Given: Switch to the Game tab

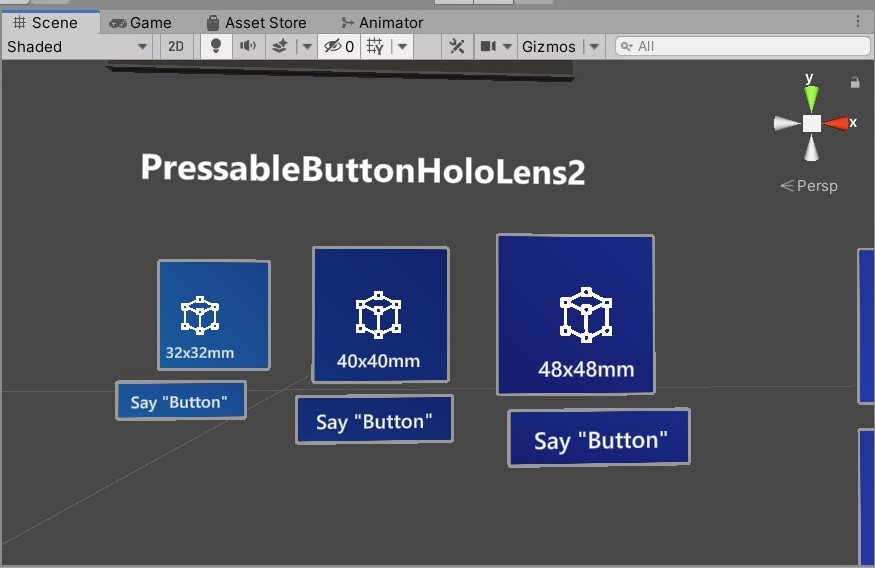Looking at the screenshot, I should [140, 23].
